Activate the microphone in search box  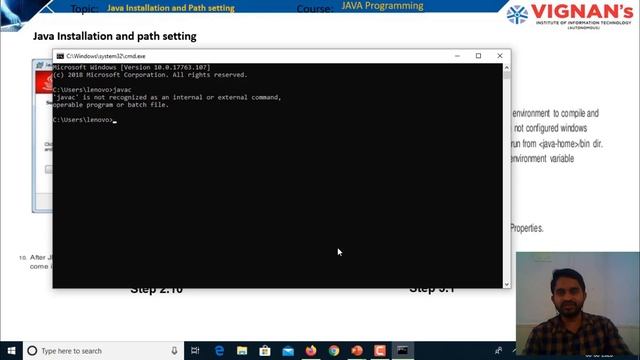coord(174,351)
